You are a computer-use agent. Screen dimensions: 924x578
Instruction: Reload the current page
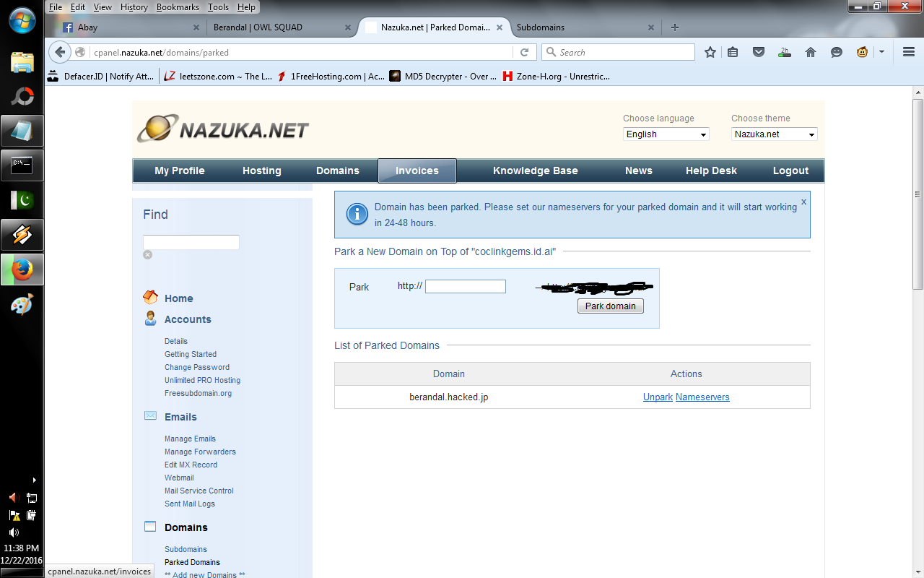pos(525,52)
